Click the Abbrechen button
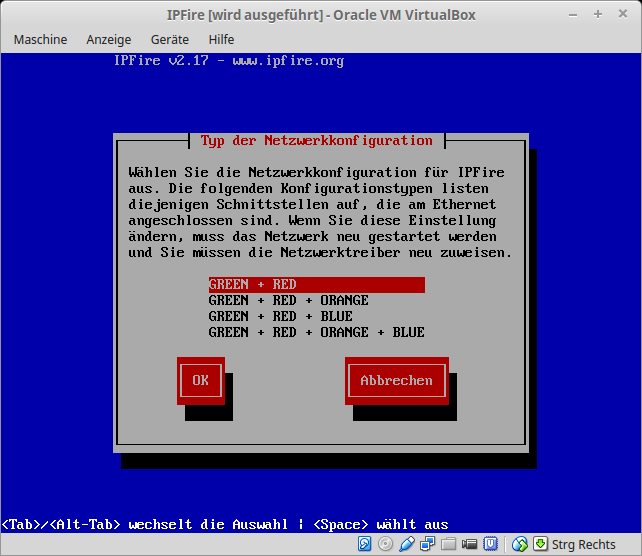The height and width of the screenshot is (556, 642). point(397,380)
